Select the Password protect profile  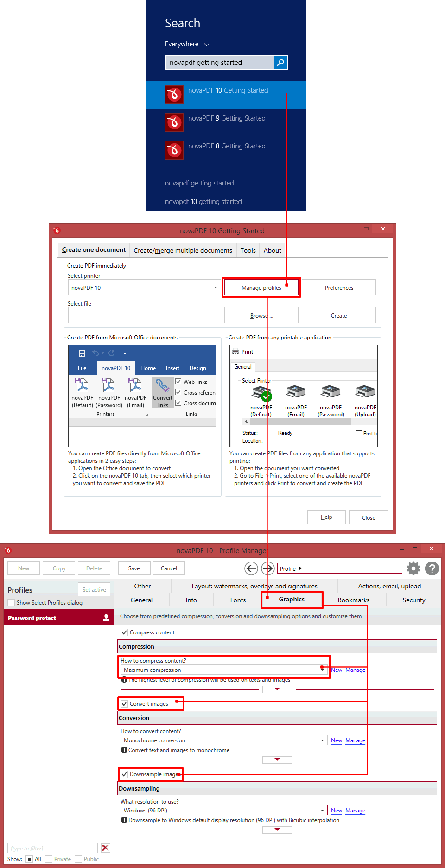click(59, 618)
